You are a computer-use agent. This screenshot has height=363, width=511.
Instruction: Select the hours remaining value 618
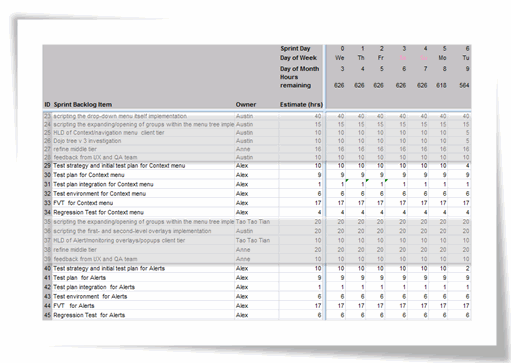441,86
